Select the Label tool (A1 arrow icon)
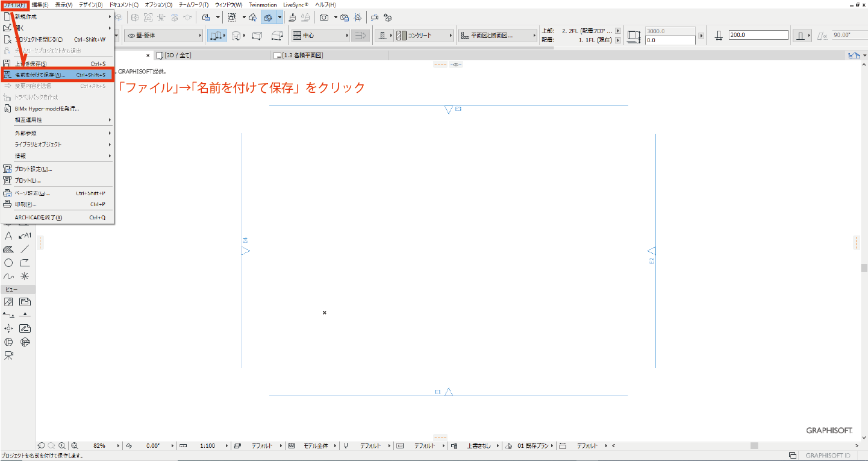The height and width of the screenshot is (461, 868). pos(25,236)
